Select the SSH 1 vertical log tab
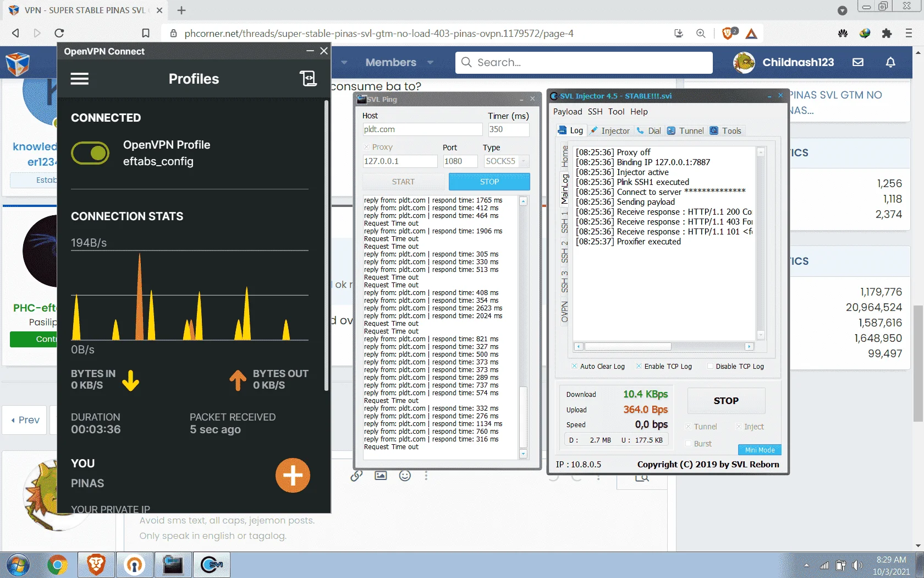The width and height of the screenshot is (924, 578). pyautogui.click(x=564, y=222)
